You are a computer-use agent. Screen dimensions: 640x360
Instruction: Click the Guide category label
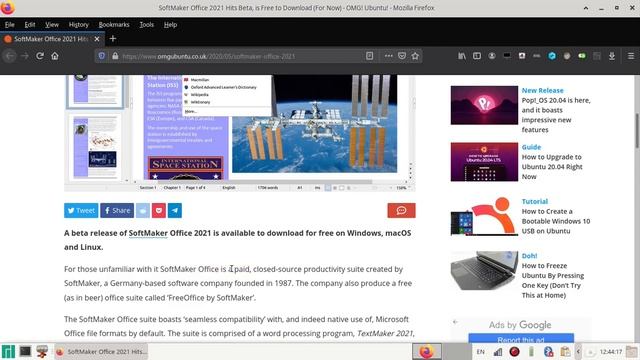click(x=531, y=147)
